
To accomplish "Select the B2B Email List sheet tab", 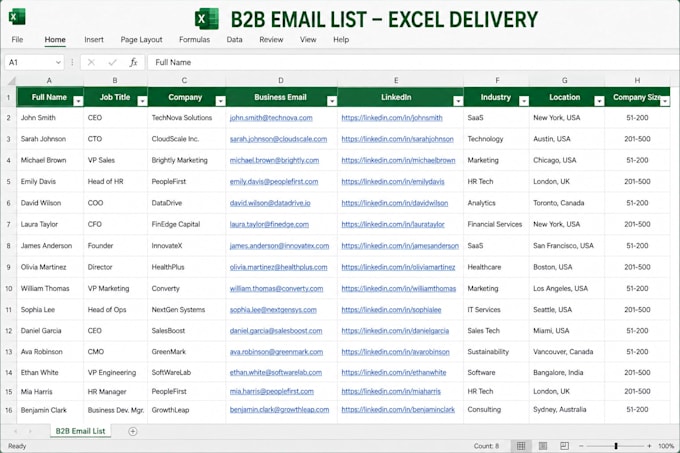I will click(80, 431).
